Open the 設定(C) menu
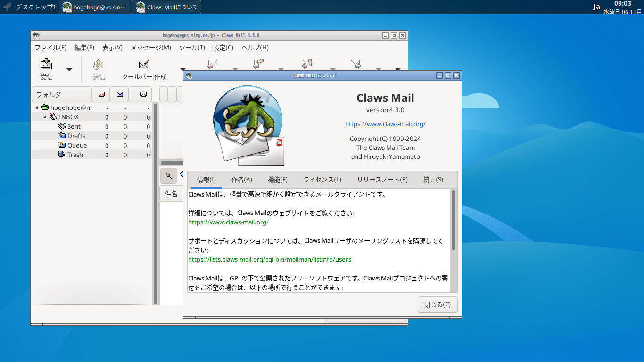 coord(223,48)
